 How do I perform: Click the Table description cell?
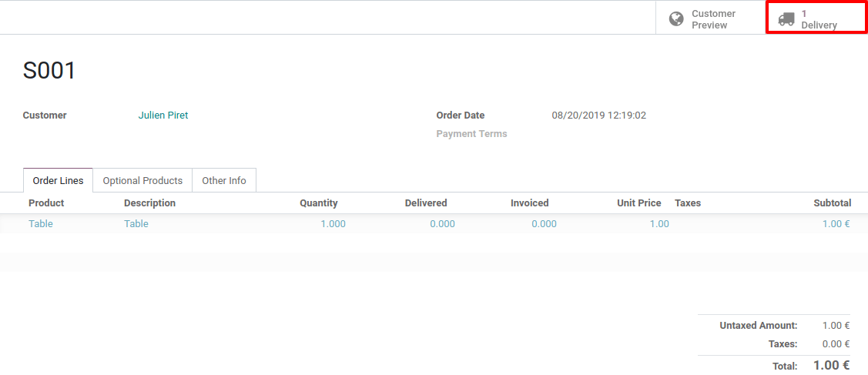pyautogui.click(x=136, y=224)
